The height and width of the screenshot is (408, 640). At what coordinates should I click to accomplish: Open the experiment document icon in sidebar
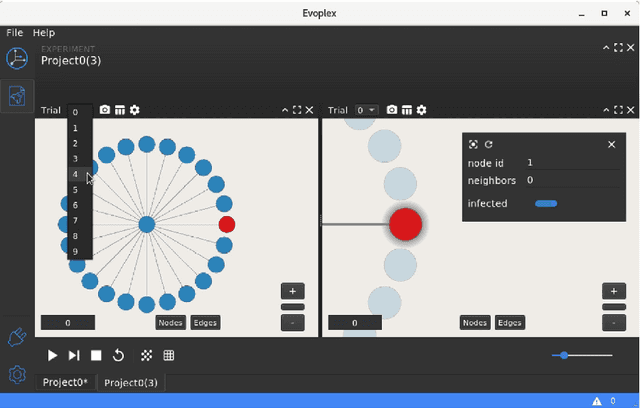tap(17, 96)
